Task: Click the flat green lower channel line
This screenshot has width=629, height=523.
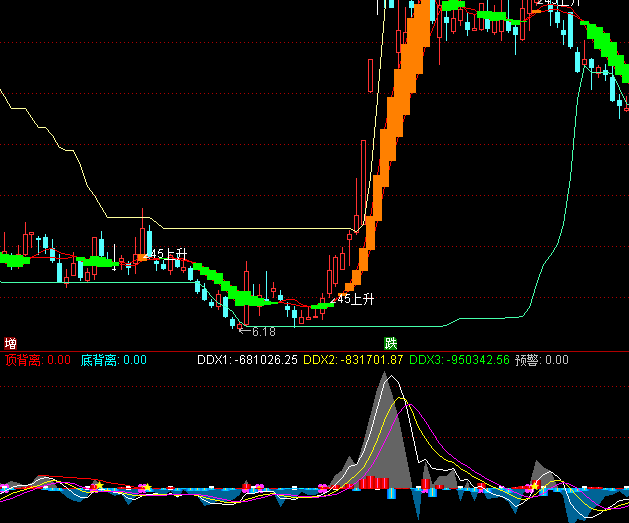Action: [x=100, y=282]
